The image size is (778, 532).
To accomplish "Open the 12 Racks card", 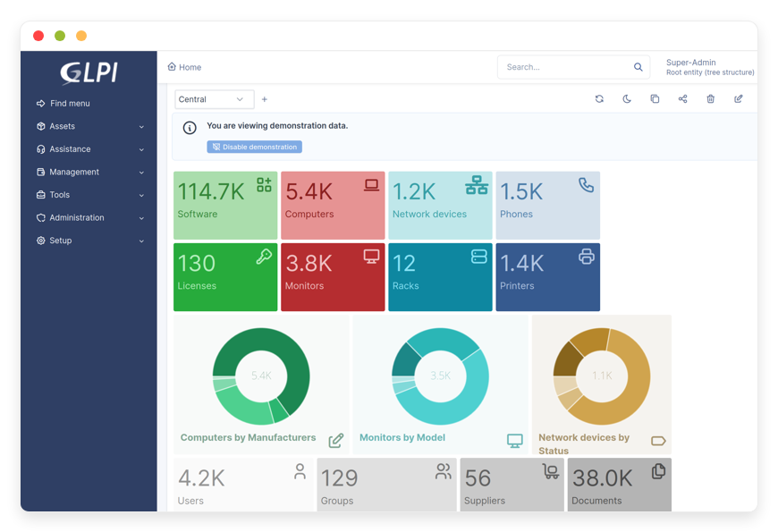I will (x=440, y=277).
